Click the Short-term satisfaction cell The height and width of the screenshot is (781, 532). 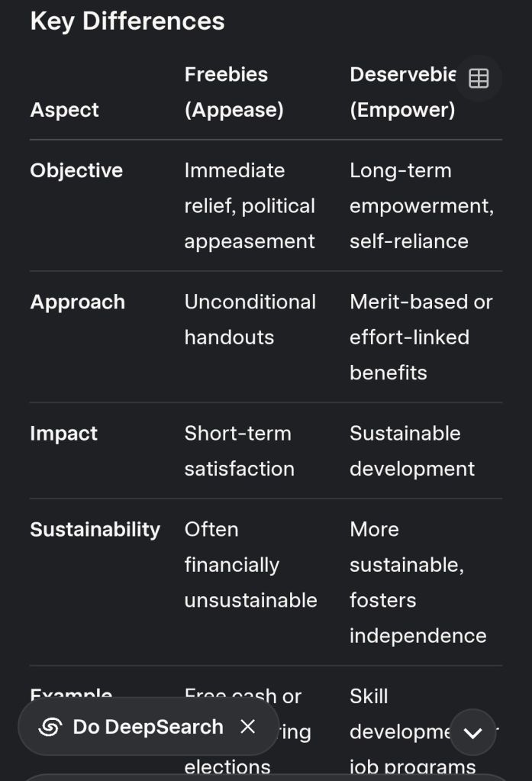pos(239,450)
